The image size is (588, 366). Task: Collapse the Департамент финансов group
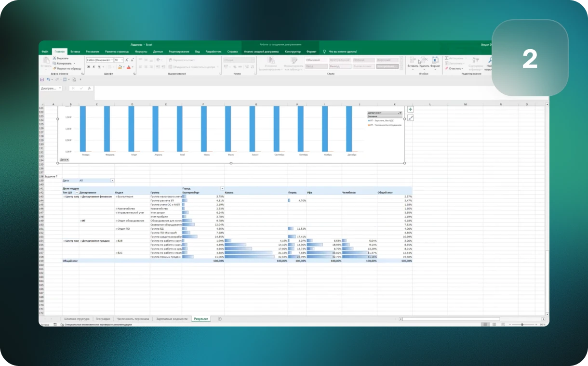pos(80,196)
